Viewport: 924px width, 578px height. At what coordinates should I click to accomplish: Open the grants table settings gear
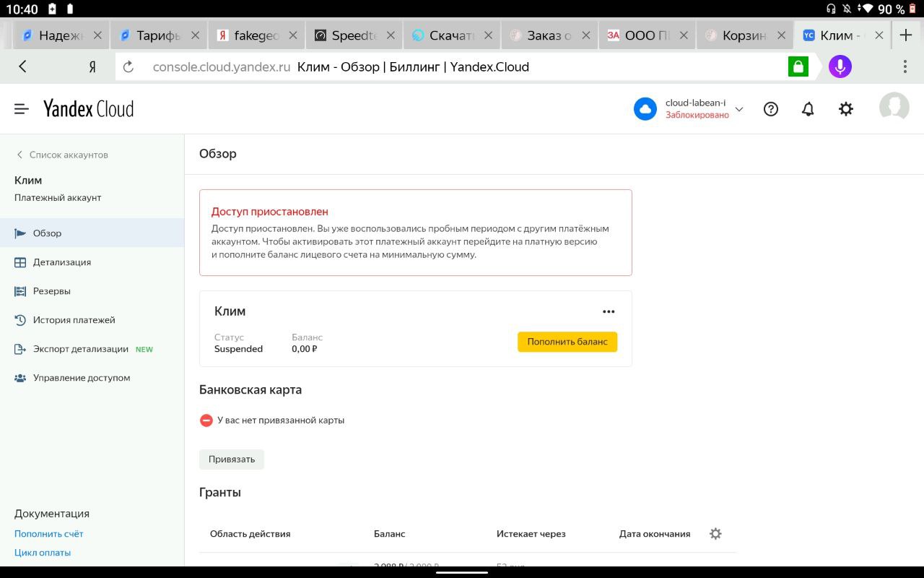pyautogui.click(x=715, y=534)
